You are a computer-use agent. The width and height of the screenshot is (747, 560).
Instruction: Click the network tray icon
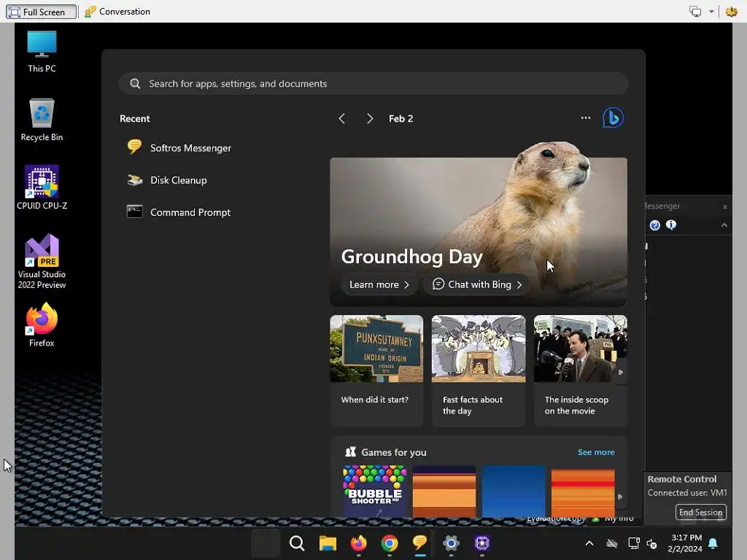[634, 543]
